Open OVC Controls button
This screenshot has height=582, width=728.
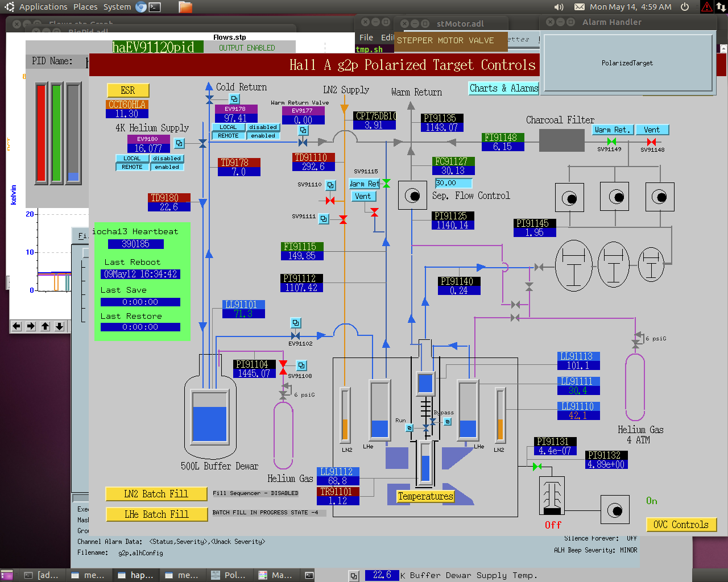point(681,525)
